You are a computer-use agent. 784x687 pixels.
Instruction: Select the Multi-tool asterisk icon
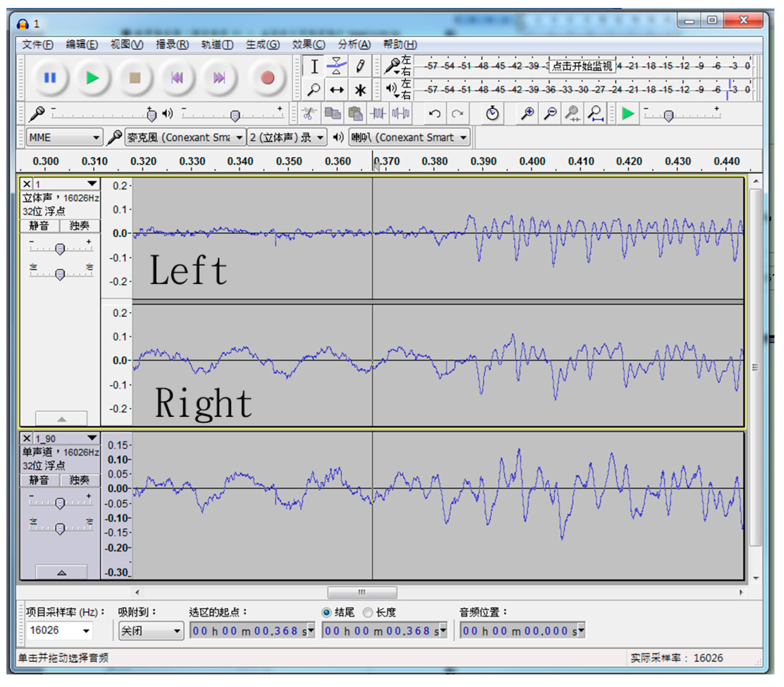tap(360, 90)
